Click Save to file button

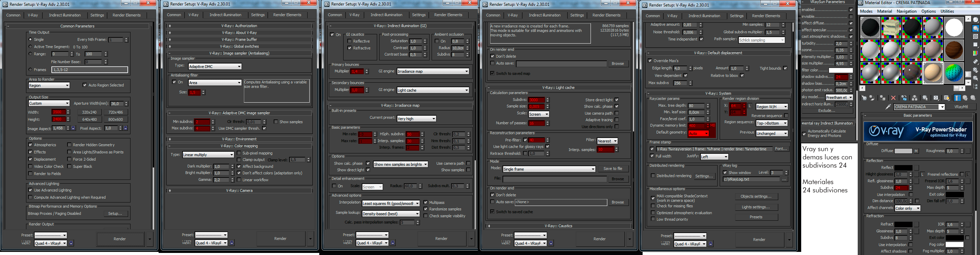pos(613,169)
